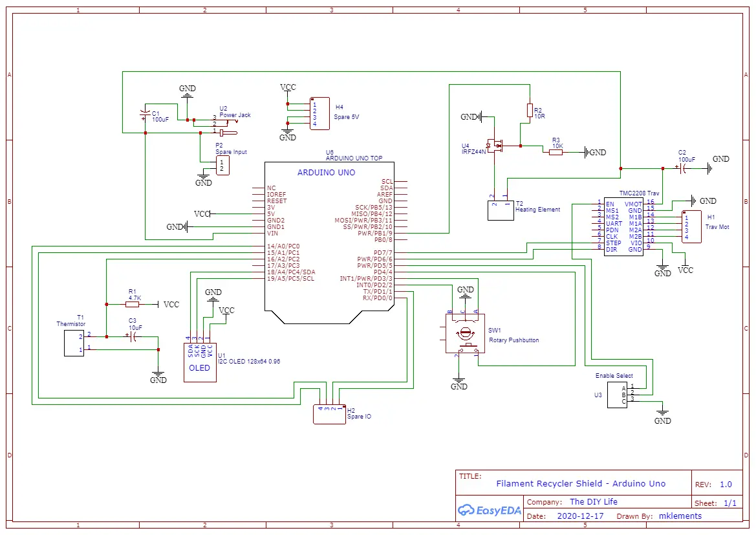Click the title text Filament Recycler Shield
This screenshot has width=756, height=535.
[580, 483]
